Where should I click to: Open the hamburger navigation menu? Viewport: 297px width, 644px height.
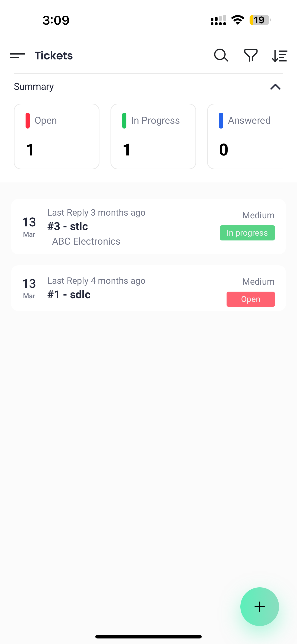point(17,55)
